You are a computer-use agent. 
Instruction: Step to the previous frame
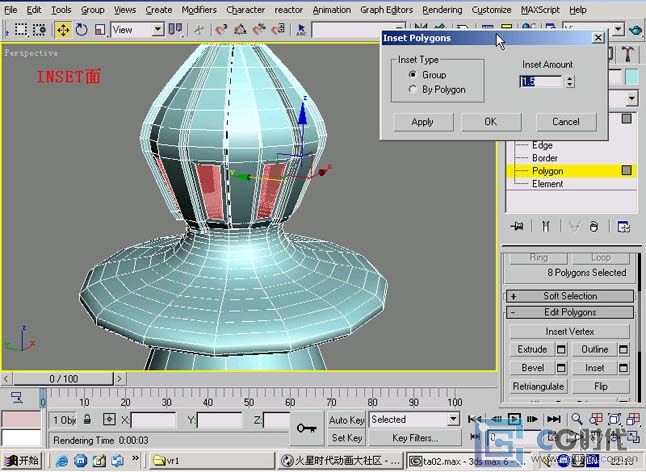(496, 419)
